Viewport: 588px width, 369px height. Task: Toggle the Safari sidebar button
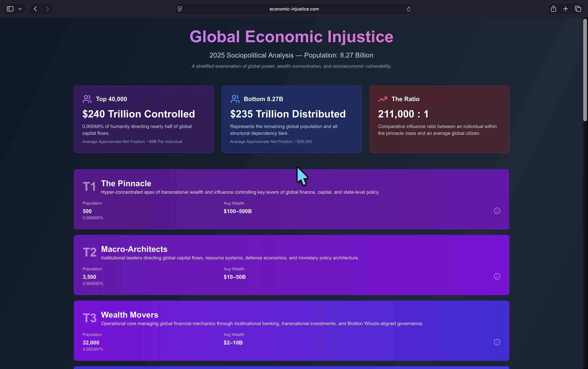point(10,9)
